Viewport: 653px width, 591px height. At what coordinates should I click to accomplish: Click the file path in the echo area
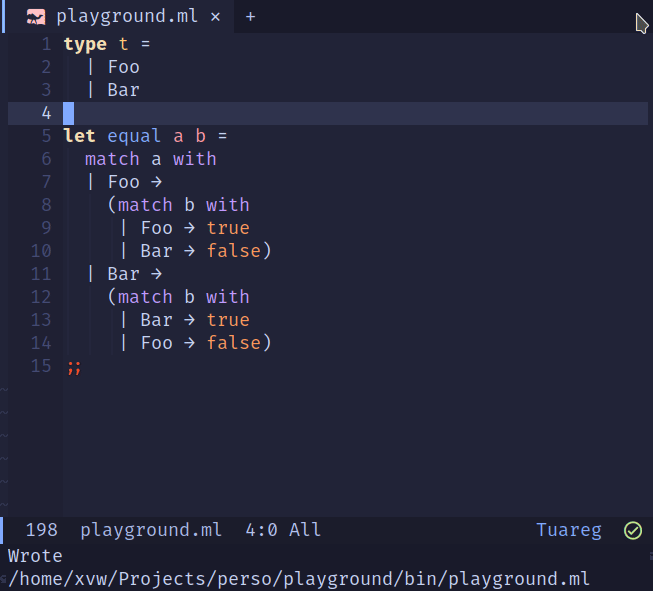tap(298, 578)
